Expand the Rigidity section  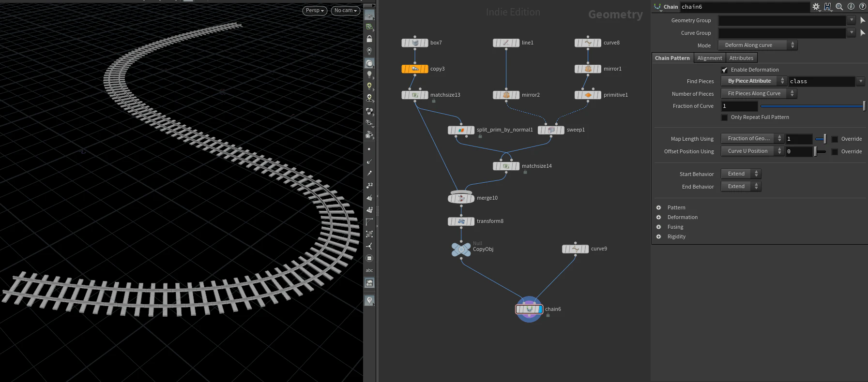pyautogui.click(x=658, y=236)
